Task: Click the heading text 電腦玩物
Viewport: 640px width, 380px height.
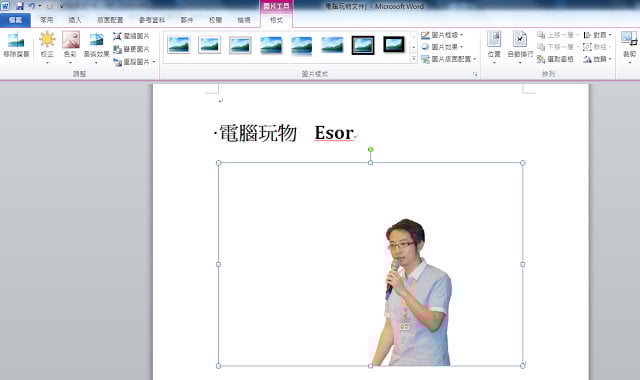Action: 258,133
